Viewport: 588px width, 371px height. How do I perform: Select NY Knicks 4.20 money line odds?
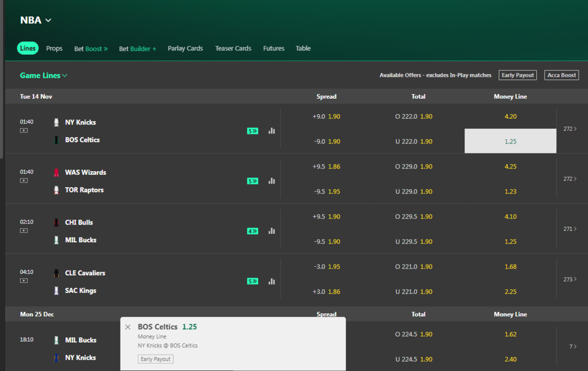(510, 116)
